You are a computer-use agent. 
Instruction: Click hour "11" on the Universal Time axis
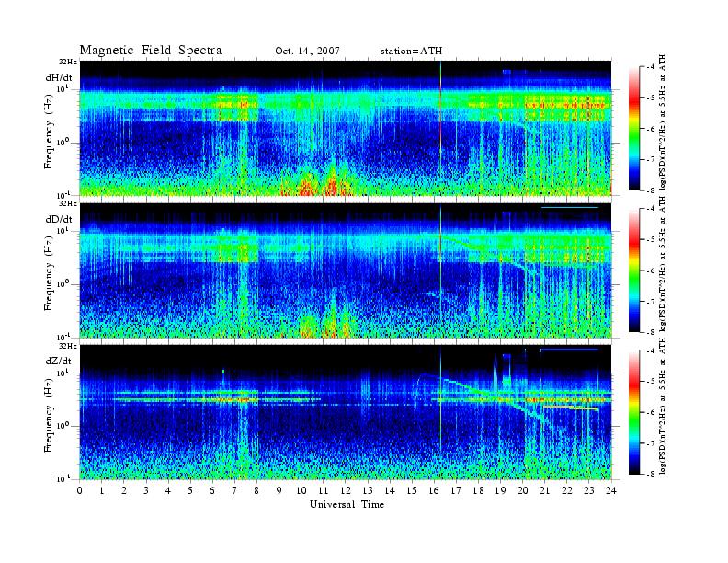pyautogui.click(x=324, y=490)
